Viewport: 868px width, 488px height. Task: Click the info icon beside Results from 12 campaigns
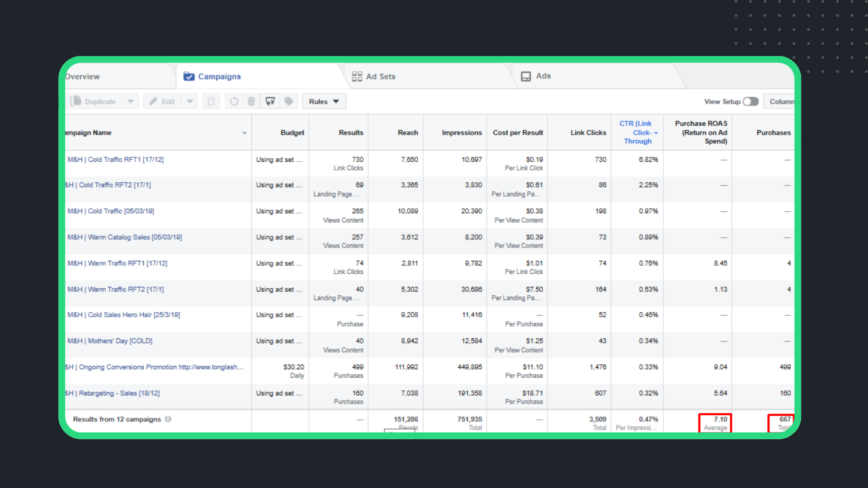pos(168,419)
